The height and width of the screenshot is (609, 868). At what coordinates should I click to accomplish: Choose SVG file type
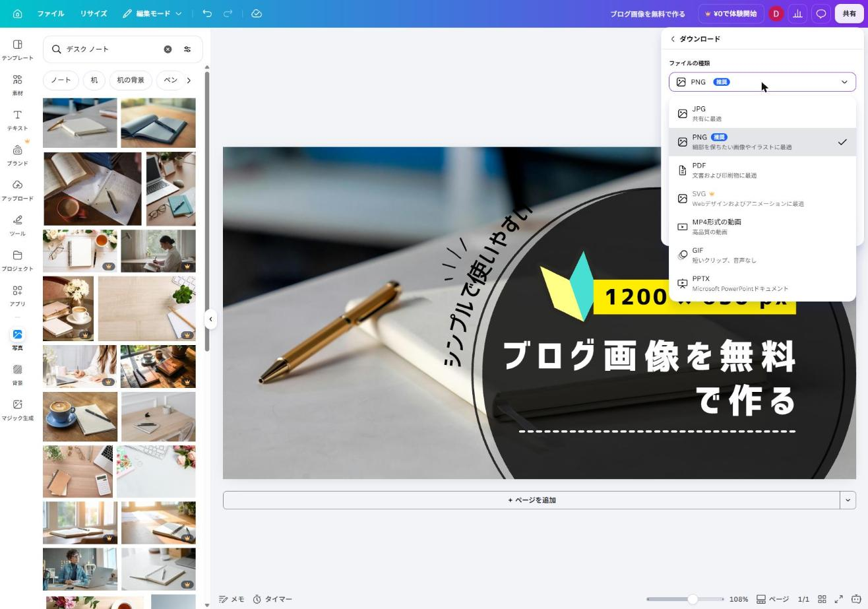[x=762, y=199]
